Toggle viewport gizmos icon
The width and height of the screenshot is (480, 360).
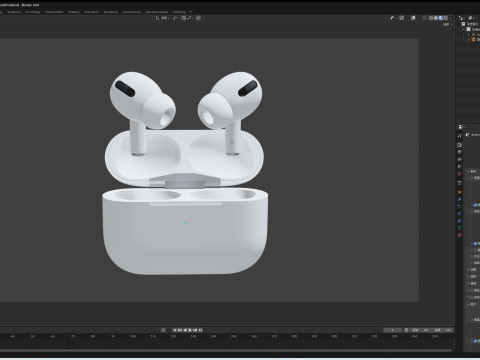tap(402, 18)
